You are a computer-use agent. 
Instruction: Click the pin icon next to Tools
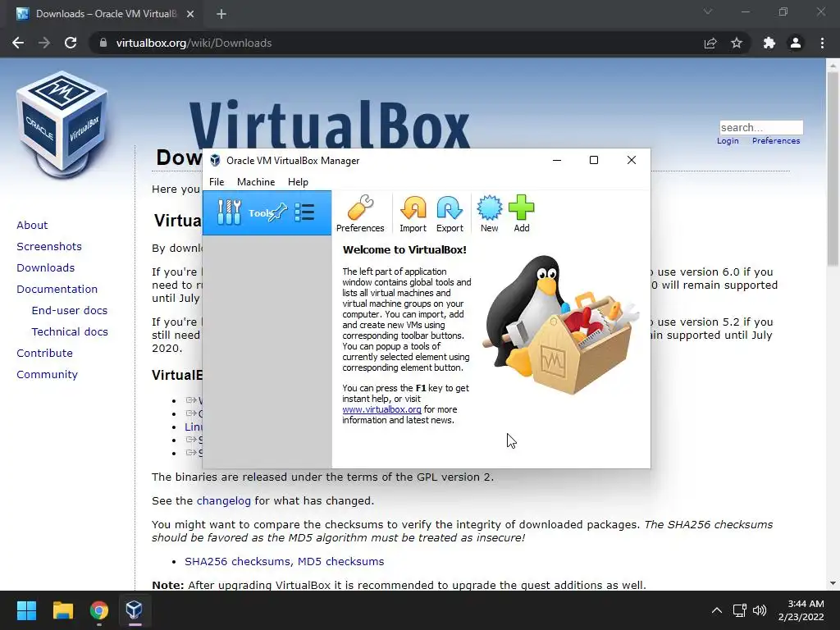279,212
